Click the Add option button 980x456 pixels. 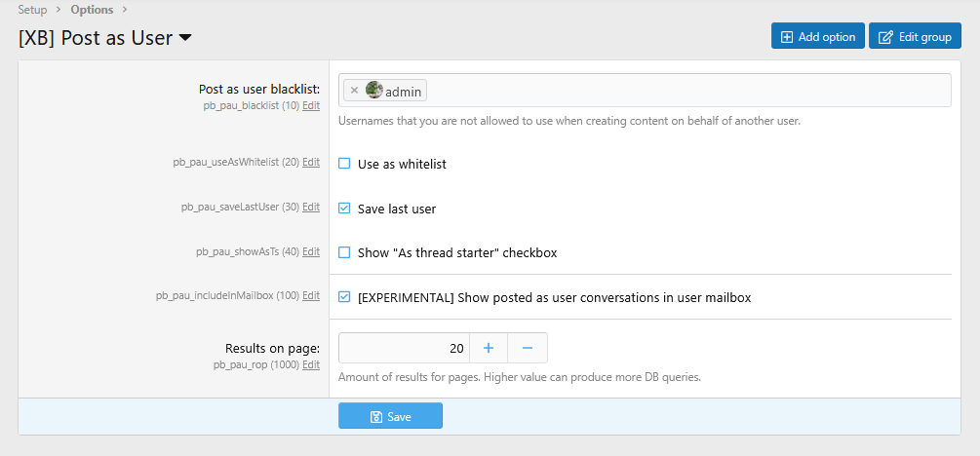pyautogui.click(x=817, y=37)
